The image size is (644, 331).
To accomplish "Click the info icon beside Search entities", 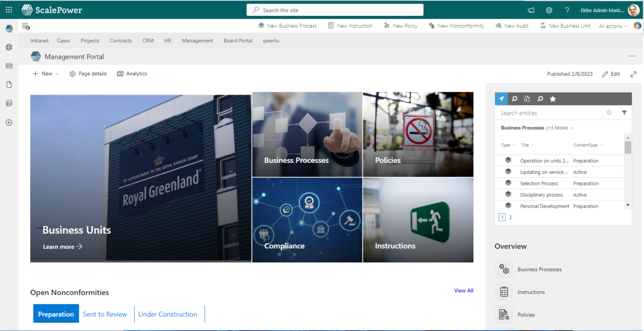I will 609,113.
